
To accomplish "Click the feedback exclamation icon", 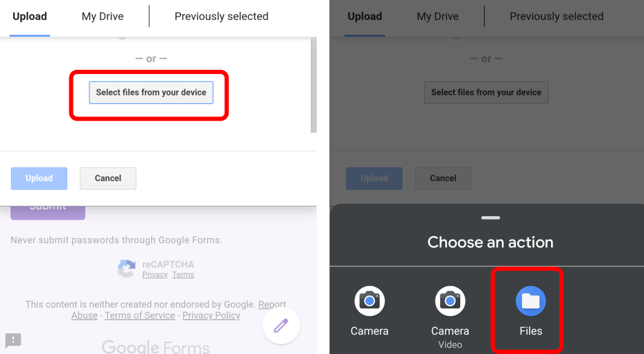I will pyautogui.click(x=13, y=339).
